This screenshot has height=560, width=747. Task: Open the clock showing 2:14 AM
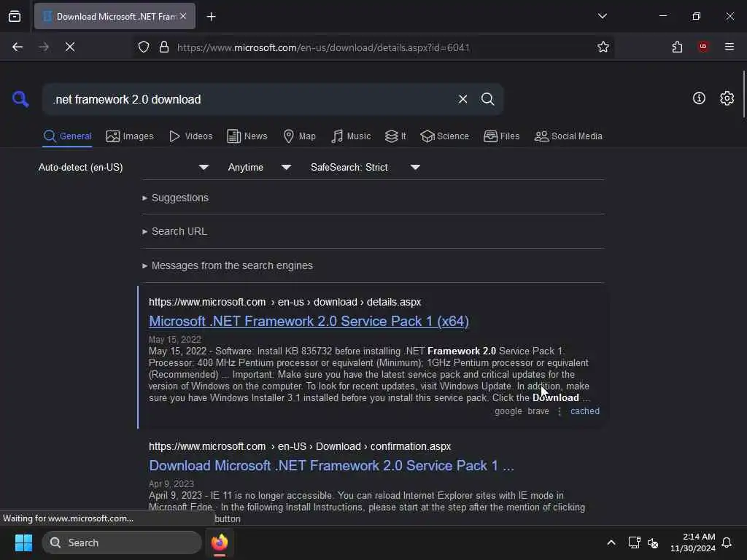coord(693,542)
